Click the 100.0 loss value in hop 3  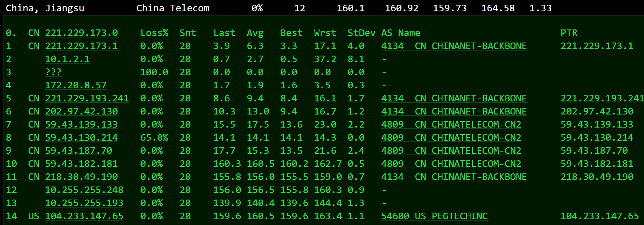click(x=154, y=72)
